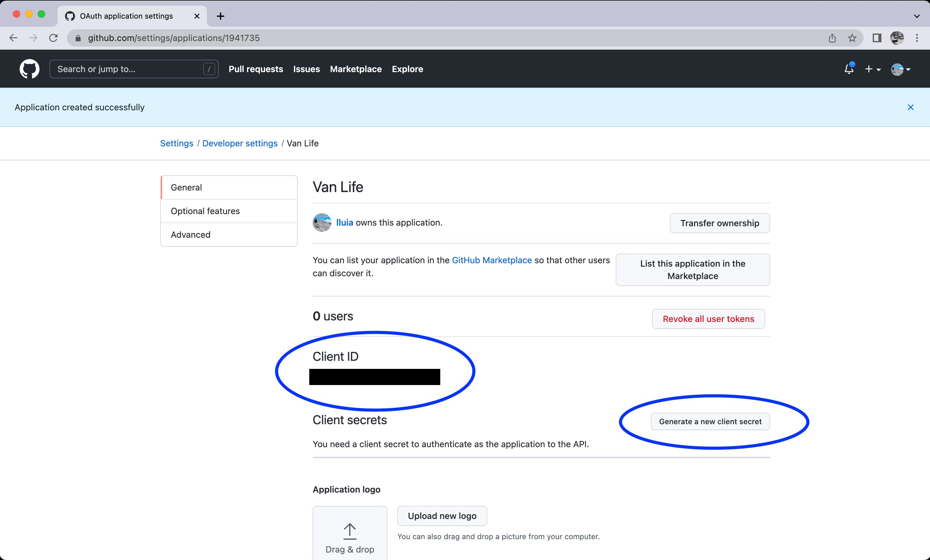Dismiss the application created successfully banner
Screen dimensions: 930x560
(911, 107)
